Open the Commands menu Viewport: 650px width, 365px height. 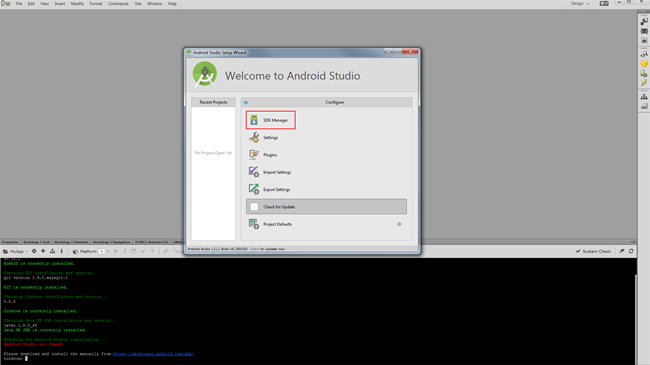point(118,4)
